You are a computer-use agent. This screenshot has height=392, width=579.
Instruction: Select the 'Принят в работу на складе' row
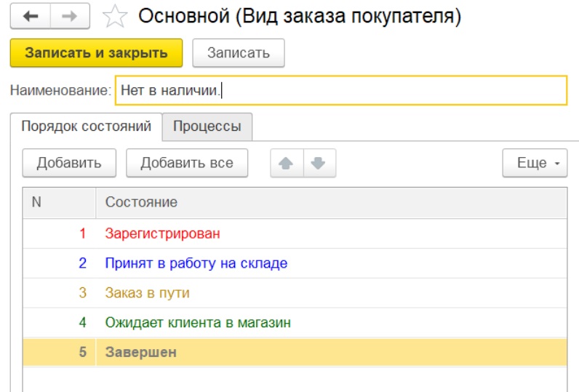pos(196,263)
